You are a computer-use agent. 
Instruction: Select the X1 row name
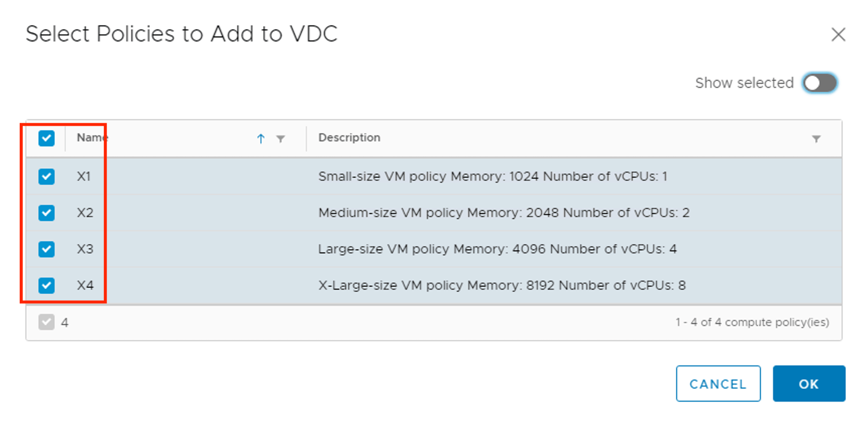pyautogui.click(x=84, y=176)
